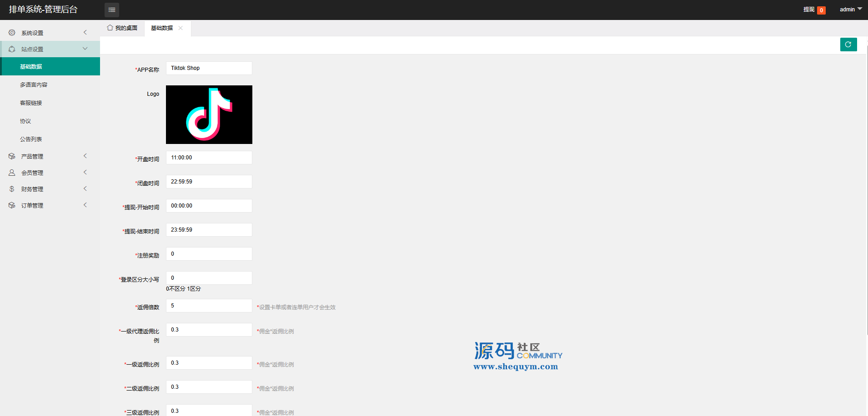Viewport: 868px width, 416px height.
Task: Collapse the 站点设置 menu chevron
Action: tap(85, 49)
